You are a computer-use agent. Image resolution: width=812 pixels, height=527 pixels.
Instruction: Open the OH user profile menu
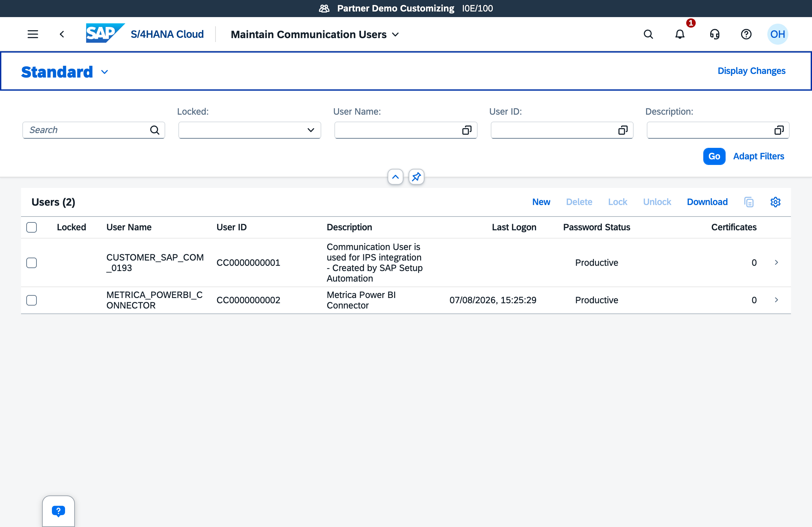click(778, 34)
